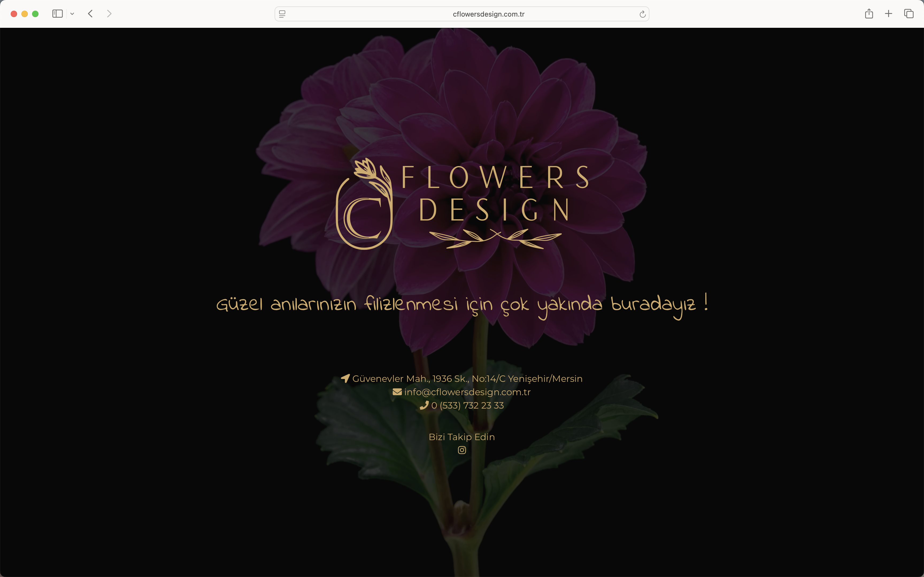Open the Instagram profile icon
Viewport: 924px width, 577px height.
pyautogui.click(x=462, y=450)
